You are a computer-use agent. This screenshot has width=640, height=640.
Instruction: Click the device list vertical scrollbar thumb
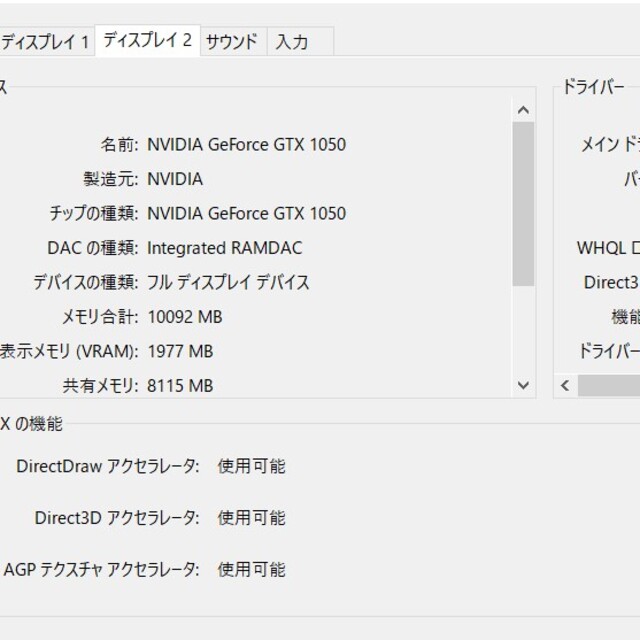pos(523,204)
